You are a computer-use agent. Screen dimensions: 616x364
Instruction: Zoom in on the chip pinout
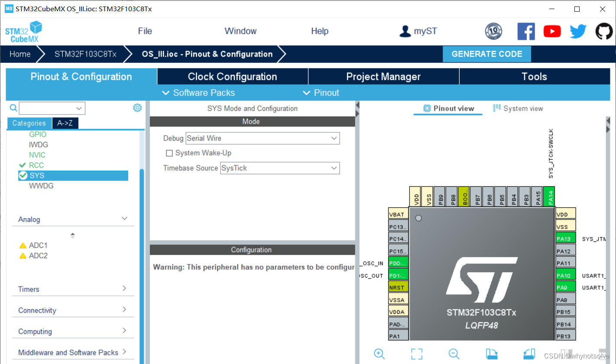(379, 354)
